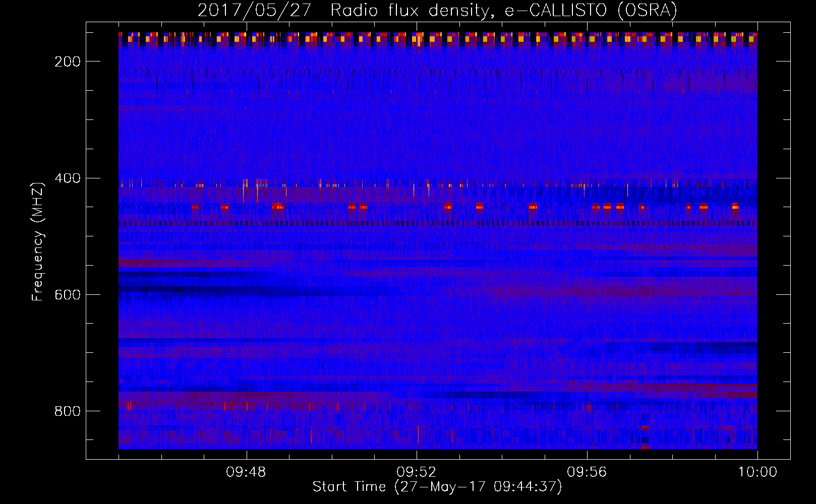
Task: Click the 200 frequency tick label
Action: [68, 61]
